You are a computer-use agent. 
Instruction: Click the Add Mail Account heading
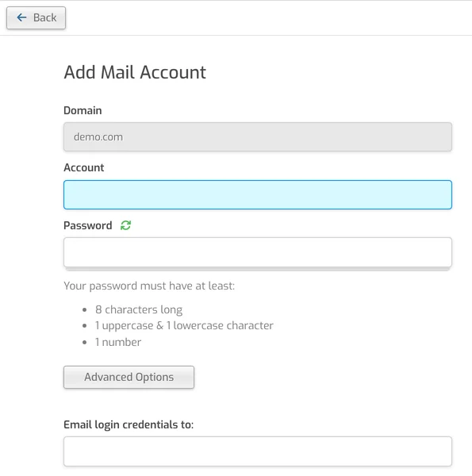(x=135, y=72)
